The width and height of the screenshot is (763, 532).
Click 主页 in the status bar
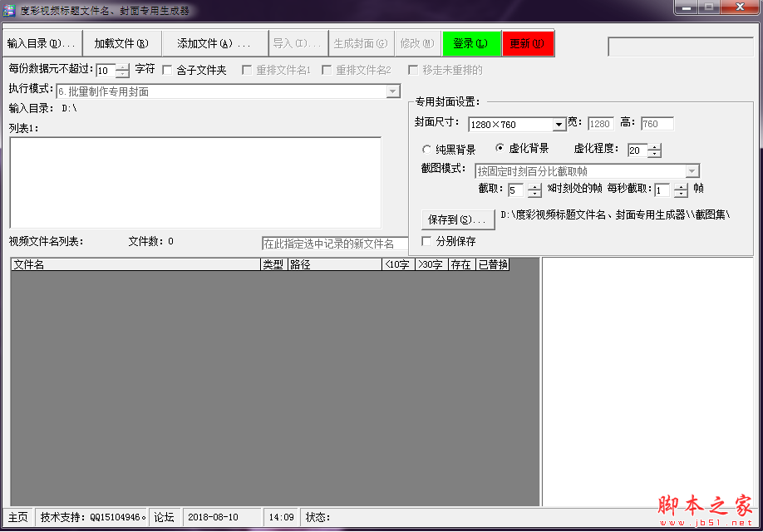tap(17, 516)
